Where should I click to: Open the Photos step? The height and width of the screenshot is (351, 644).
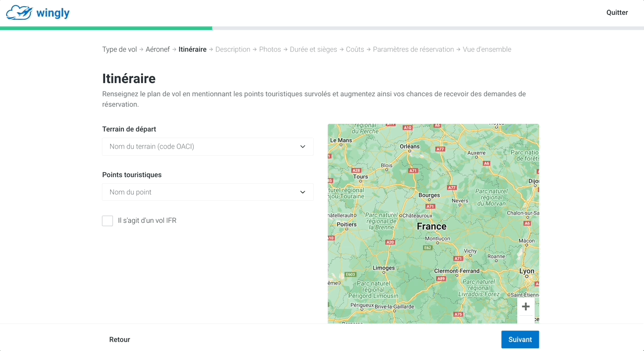(270, 50)
